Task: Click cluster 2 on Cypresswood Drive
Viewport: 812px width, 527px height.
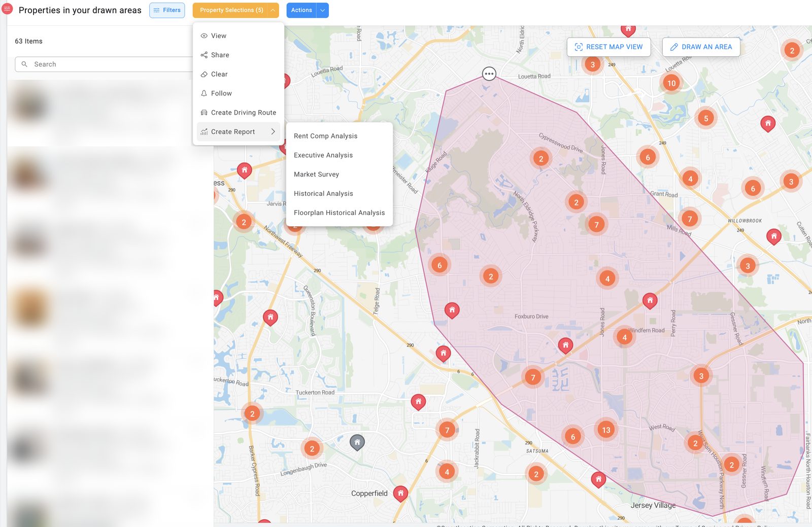Action: (541, 159)
